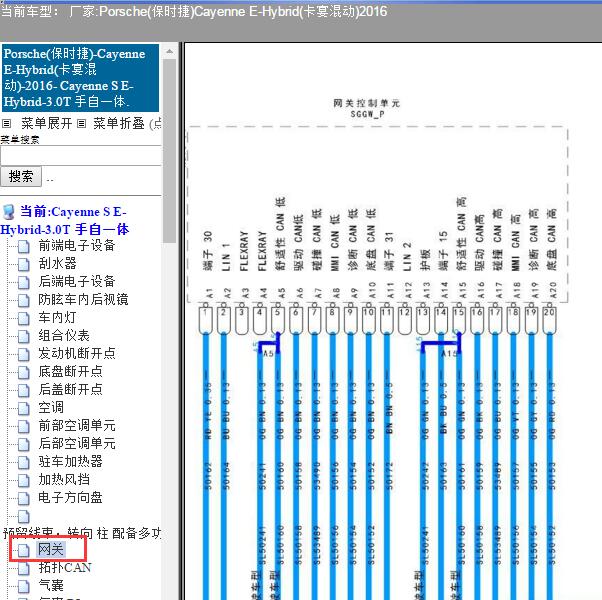Open 后盖断开点 entry
The height and width of the screenshot is (600, 602).
pos(70,389)
